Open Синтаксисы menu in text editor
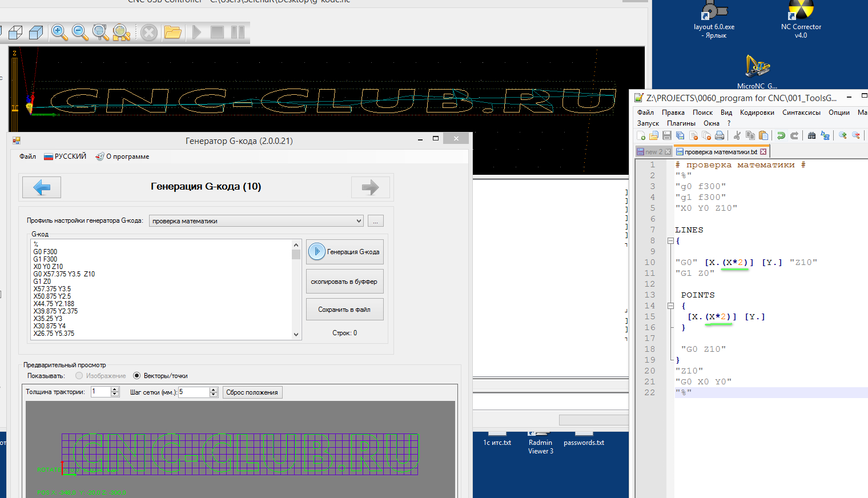Image resolution: width=868 pixels, height=498 pixels. pos(802,113)
